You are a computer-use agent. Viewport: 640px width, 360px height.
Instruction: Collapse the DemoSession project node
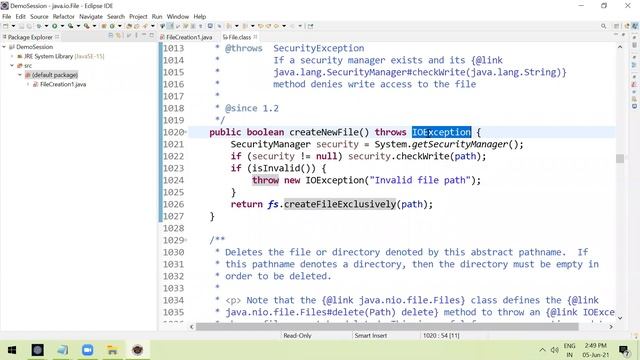pyautogui.click(x=4, y=47)
